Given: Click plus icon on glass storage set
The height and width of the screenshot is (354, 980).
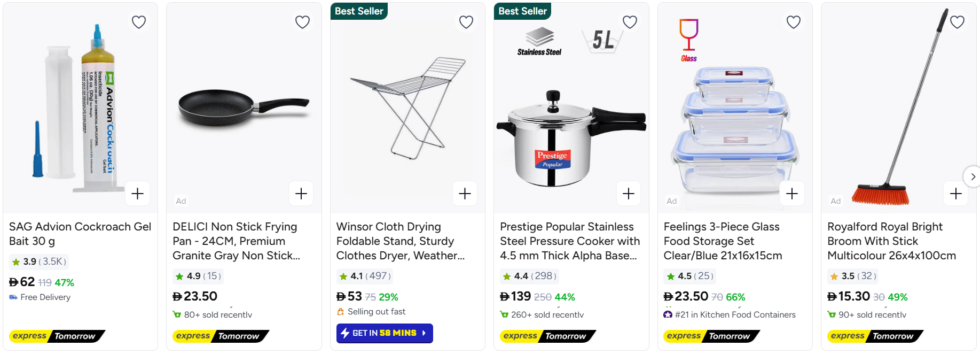Looking at the screenshot, I should pos(792,194).
